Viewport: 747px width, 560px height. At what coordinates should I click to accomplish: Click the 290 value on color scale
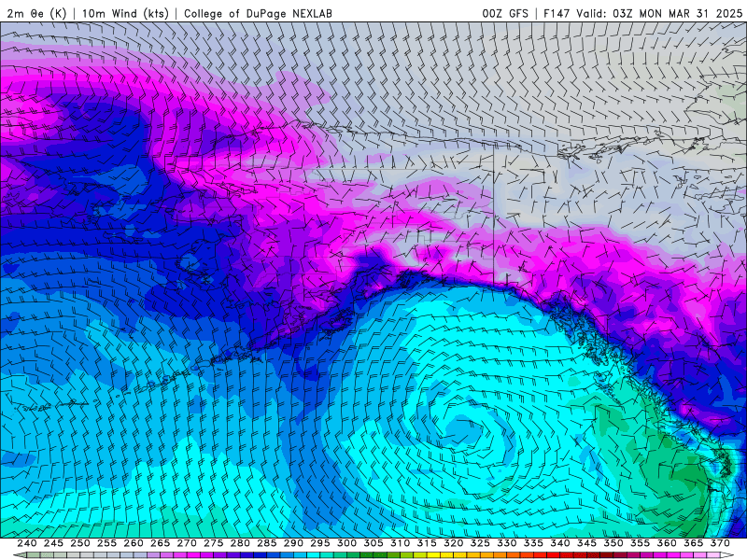click(x=293, y=543)
